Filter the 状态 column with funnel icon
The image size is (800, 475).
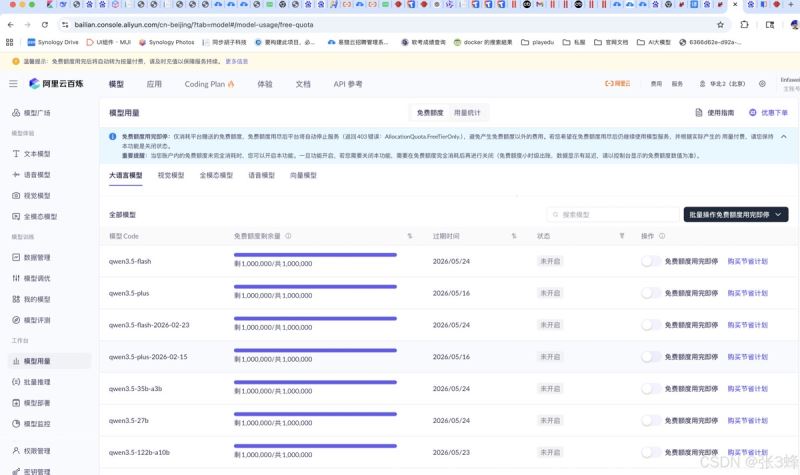tap(622, 236)
